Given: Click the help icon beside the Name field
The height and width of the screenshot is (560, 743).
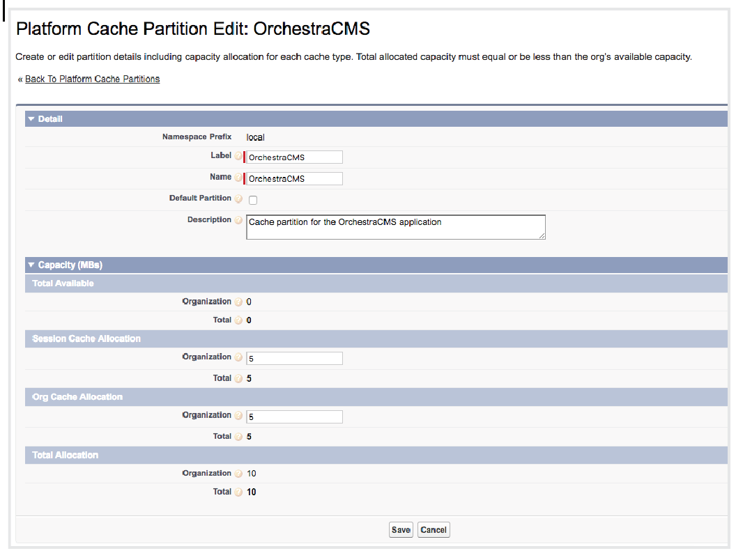Looking at the screenshot, I should click(238, 178).
